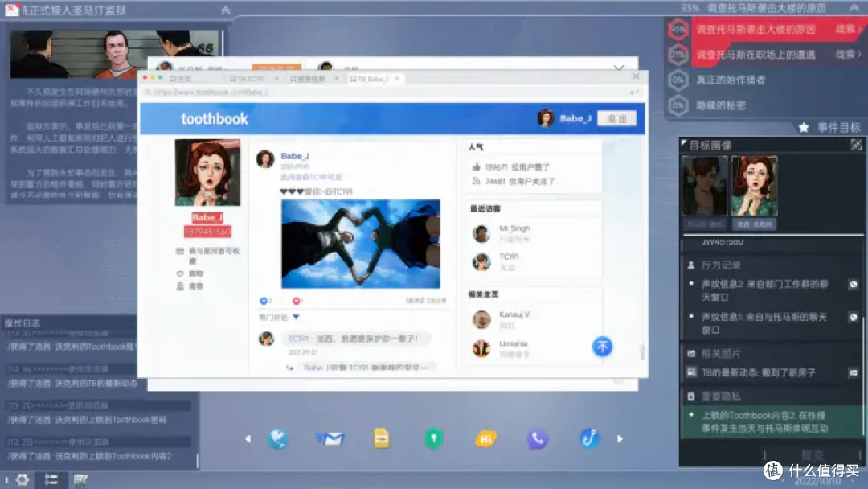
Task: Click the 操作日志 log scrollbar
Action: [197, 460]
